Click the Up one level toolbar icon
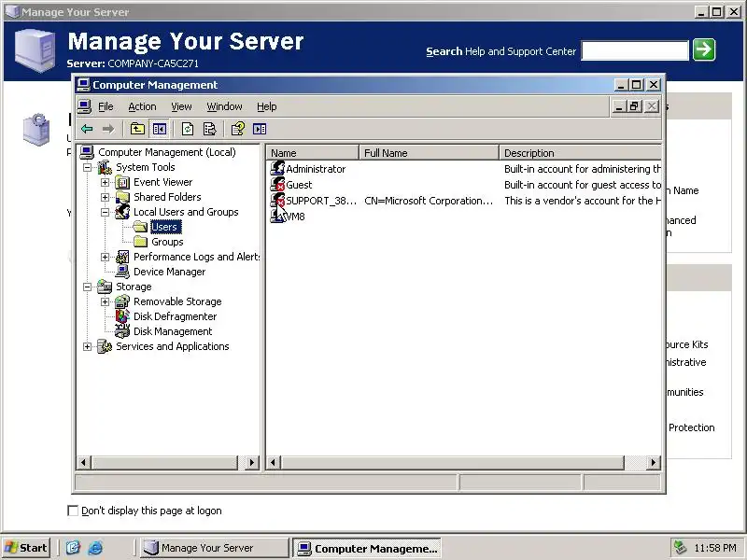This screenshot has width=747, height=560. 137,129
